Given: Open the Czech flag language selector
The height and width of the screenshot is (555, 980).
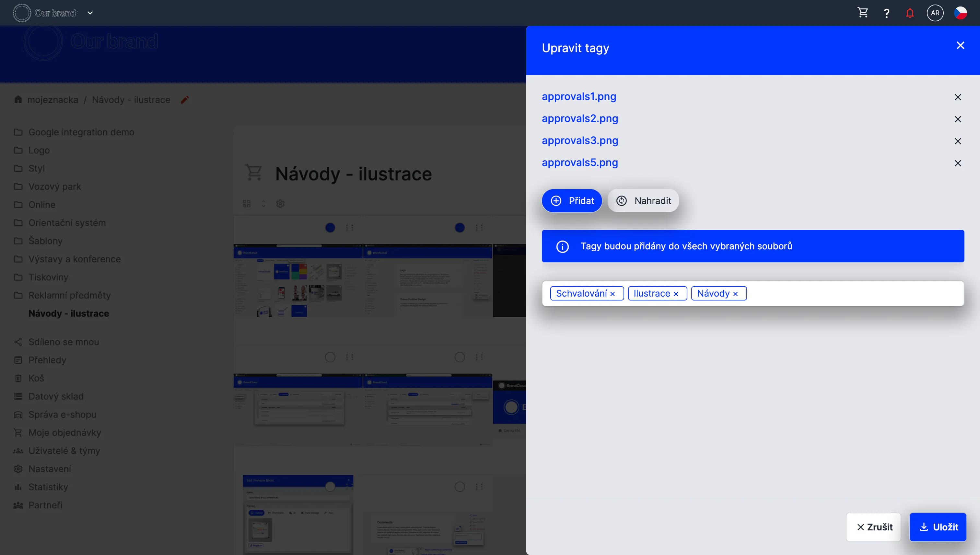Looking at the screenshot, I should click(960, 13).
